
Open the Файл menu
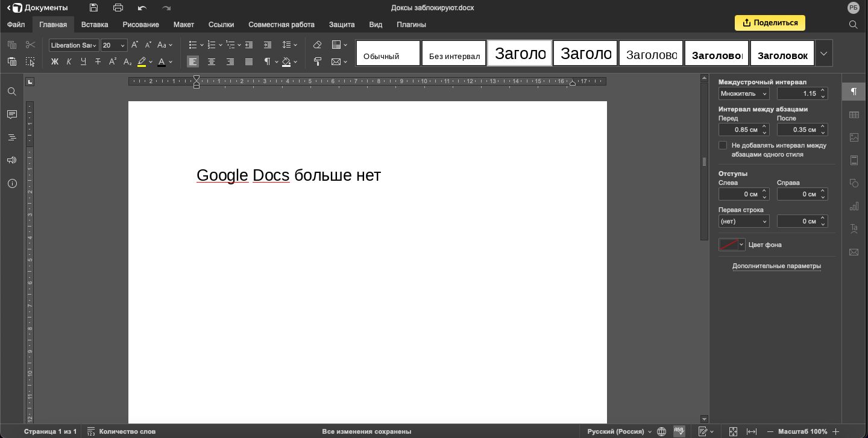[16, 25]
